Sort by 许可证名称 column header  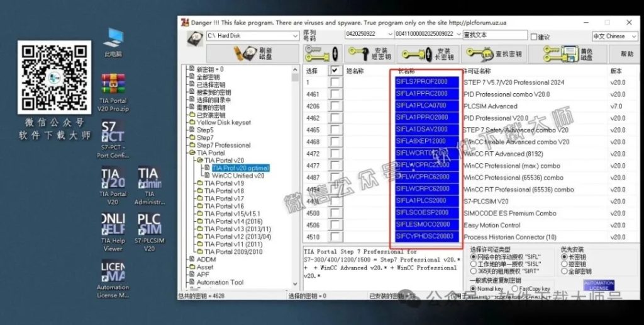click(477, 71)
